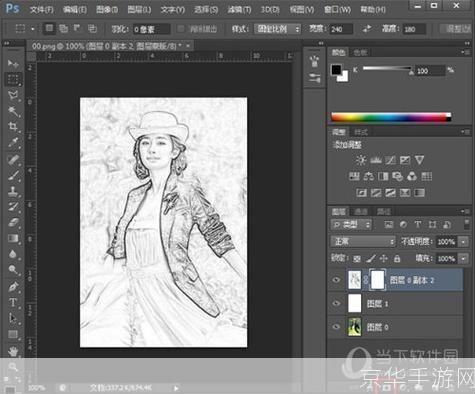
Task: Select the Brush tool
Action: (x=13, y=175)
